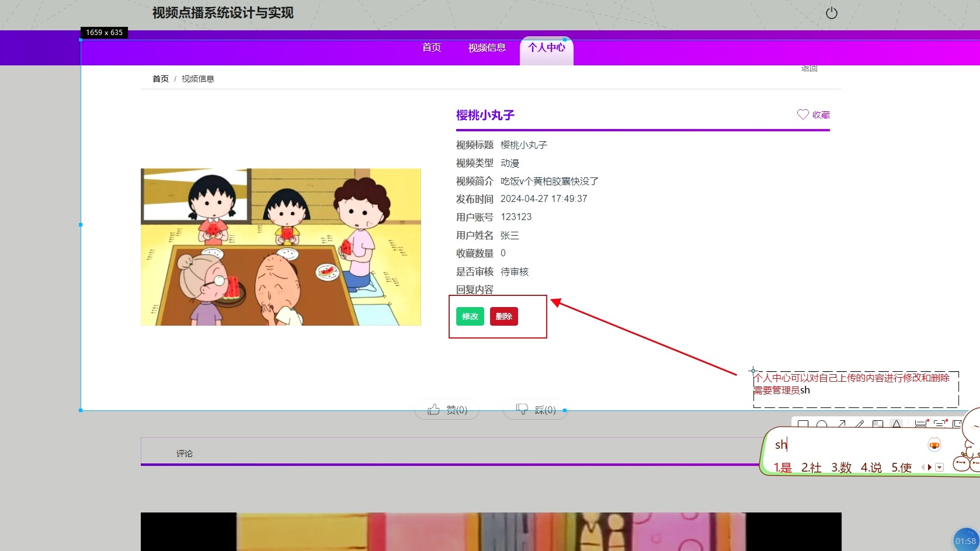Click the 视频信息 breadcrumb link
Viewport: 980px width, 551px height.
click(x=198, y=79)
